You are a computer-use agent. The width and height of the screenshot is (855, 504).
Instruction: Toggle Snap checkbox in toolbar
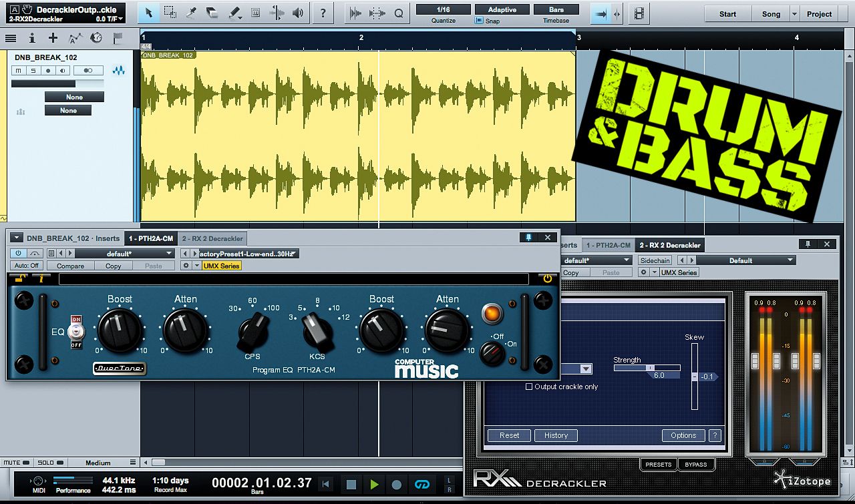click(x=478, y=21)
